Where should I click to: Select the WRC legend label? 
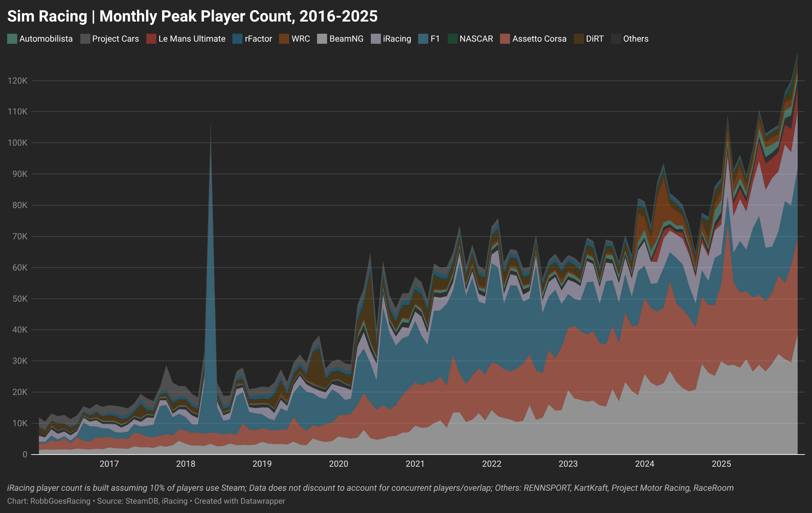pos(301,39)
